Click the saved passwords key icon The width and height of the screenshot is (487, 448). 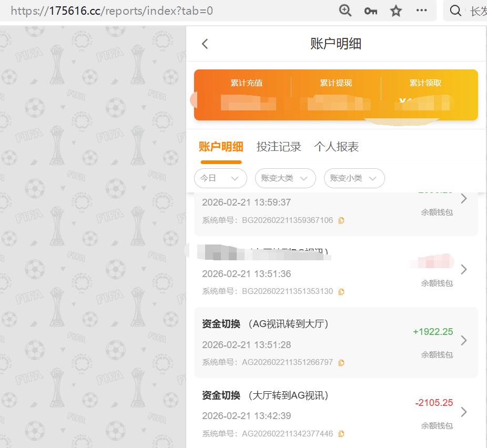tap(370, 10)
